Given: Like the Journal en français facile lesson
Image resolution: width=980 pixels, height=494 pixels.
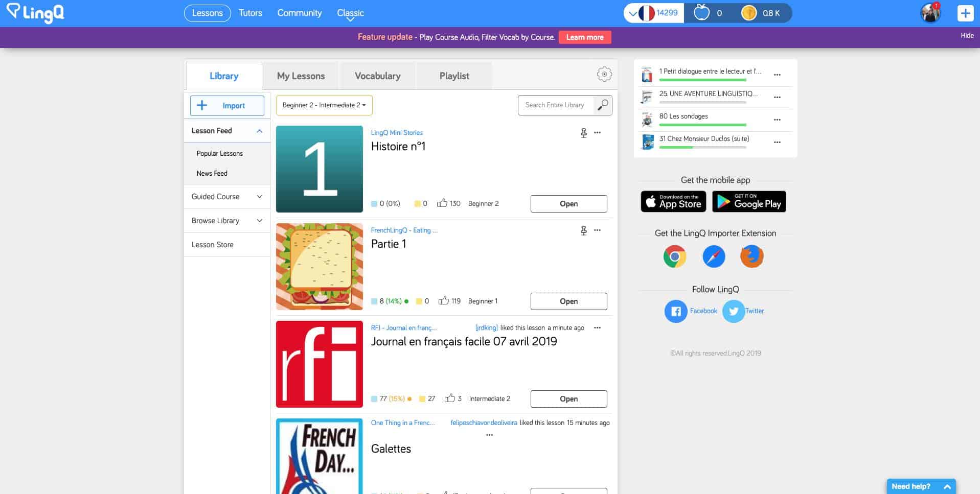Looking at the screenshot, I should click(449, 398).
